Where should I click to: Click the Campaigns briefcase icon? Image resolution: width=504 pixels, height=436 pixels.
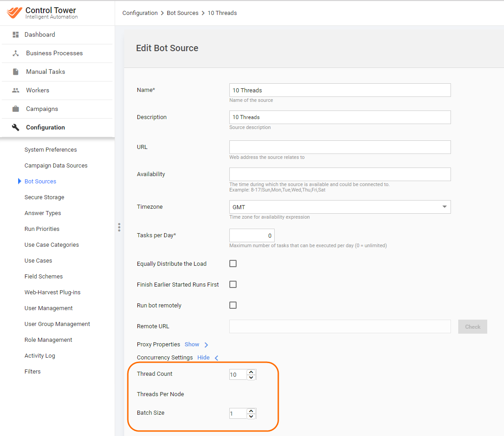(15, 109)
